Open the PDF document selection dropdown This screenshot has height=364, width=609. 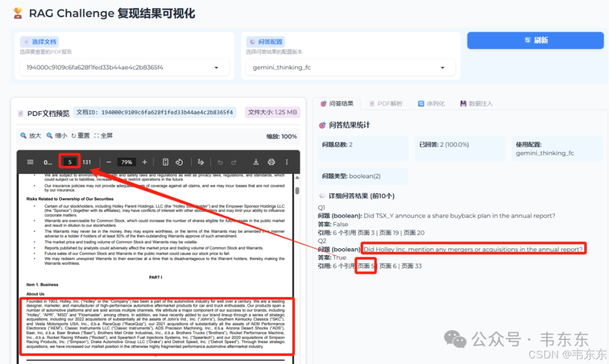pyautogui.click(x=124, y=68)
